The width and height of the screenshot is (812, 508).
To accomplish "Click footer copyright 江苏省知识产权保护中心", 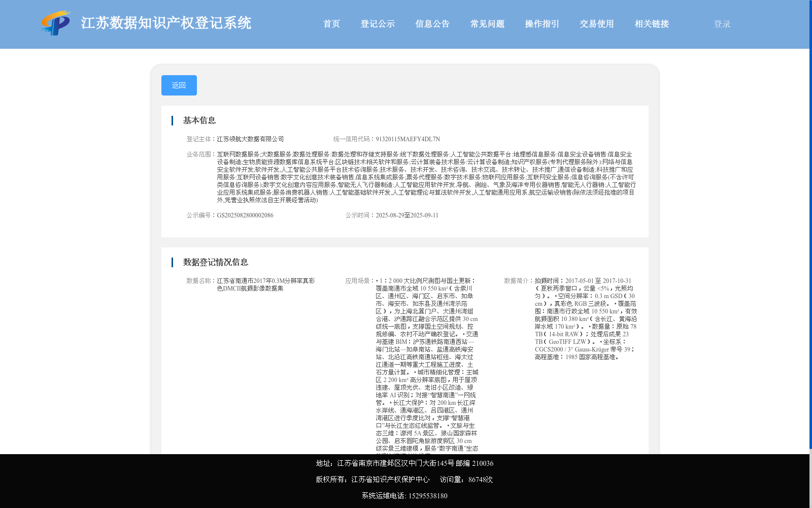I will tap(390, 480).
